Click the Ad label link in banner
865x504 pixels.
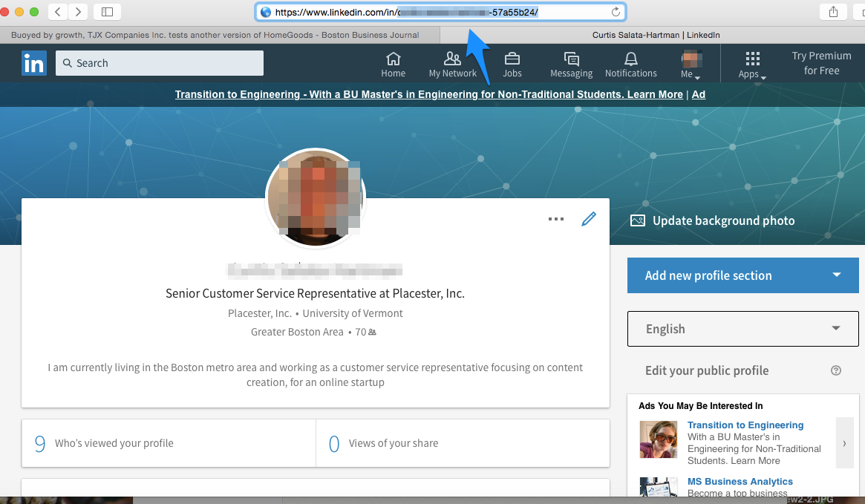[x=699, y=94]
